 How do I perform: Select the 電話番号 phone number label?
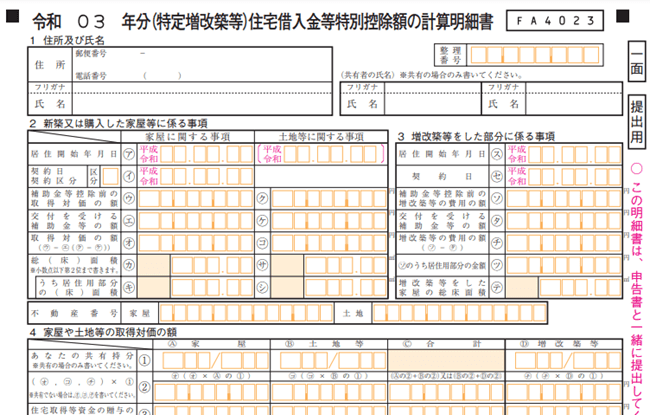tap(91, 76)
